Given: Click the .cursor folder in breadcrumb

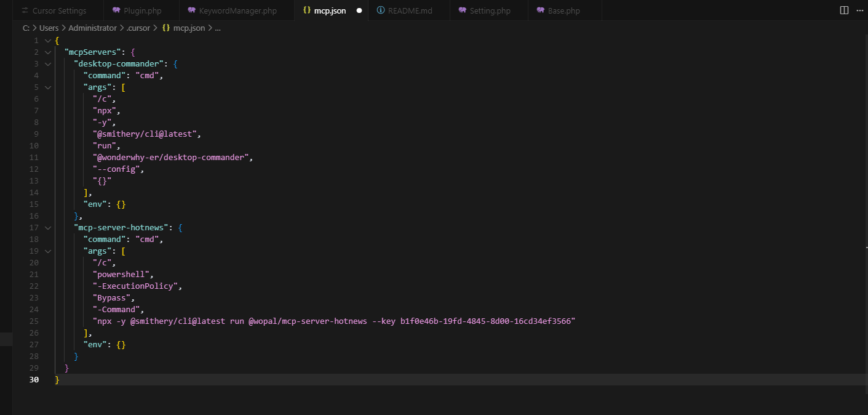Looking at the screenshot, I should tap(138, 28).
